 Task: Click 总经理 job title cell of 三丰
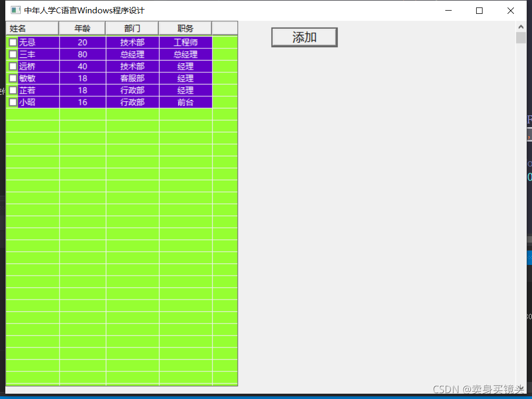[x=186, y=54]
